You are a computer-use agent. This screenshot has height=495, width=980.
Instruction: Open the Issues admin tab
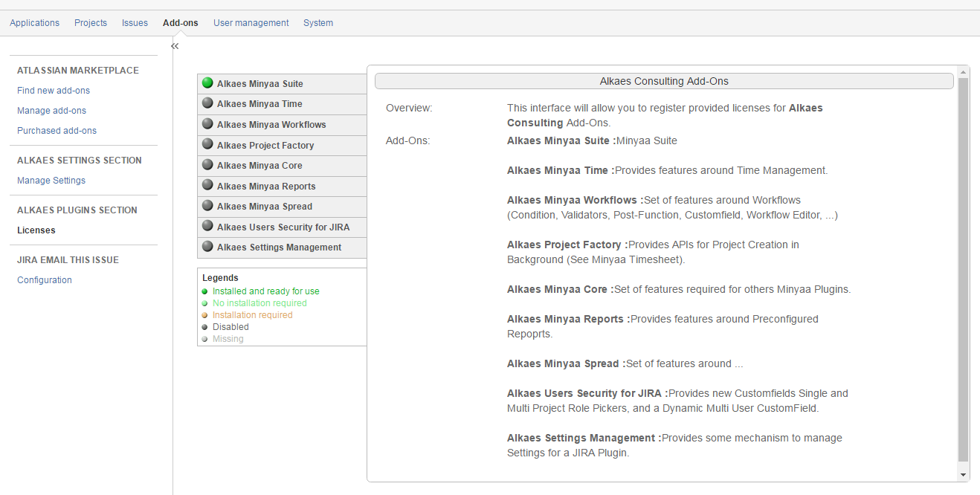pos(135,23)
